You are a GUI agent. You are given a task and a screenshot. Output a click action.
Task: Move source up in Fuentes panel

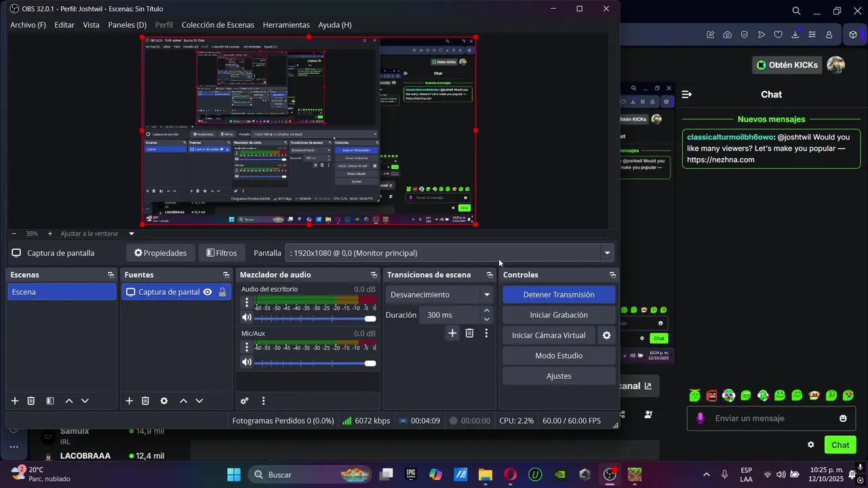(x=183, y=401)
